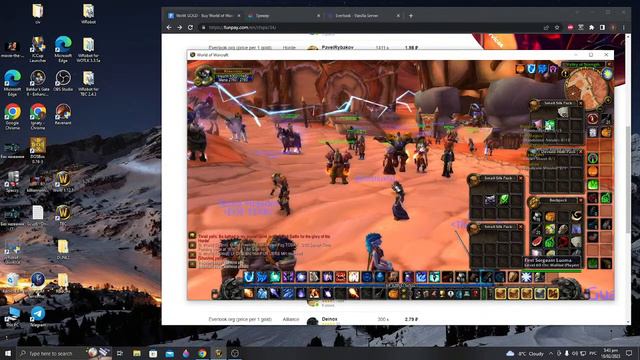Open Task View on the taskbar
640x360 pixels.
pyautogui.click(x=120, y=353)
